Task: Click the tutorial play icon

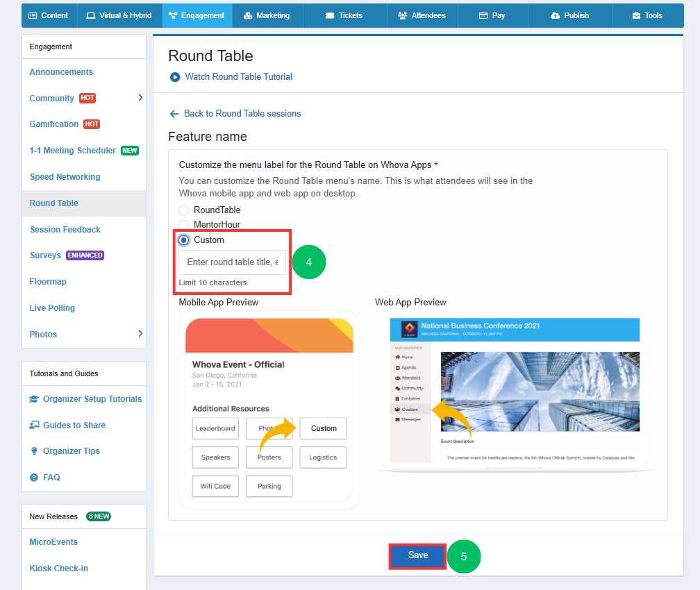Action: [x=174, y=77]
